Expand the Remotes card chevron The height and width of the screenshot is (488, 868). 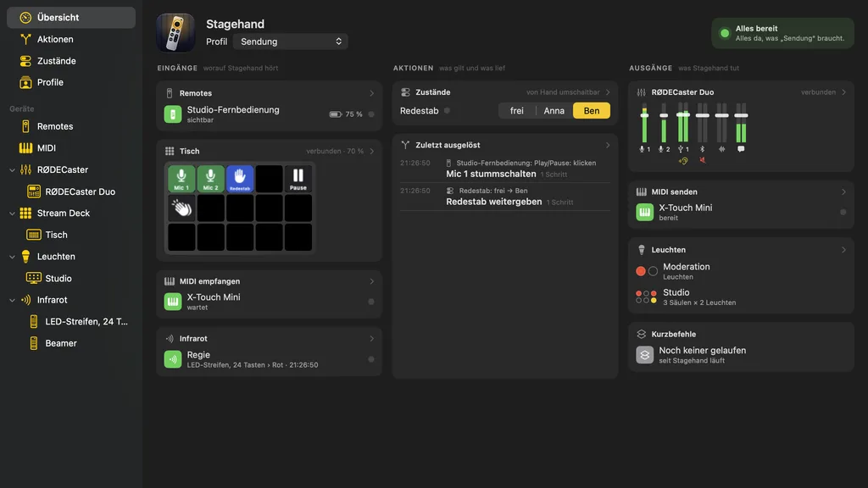coord(372,93)
